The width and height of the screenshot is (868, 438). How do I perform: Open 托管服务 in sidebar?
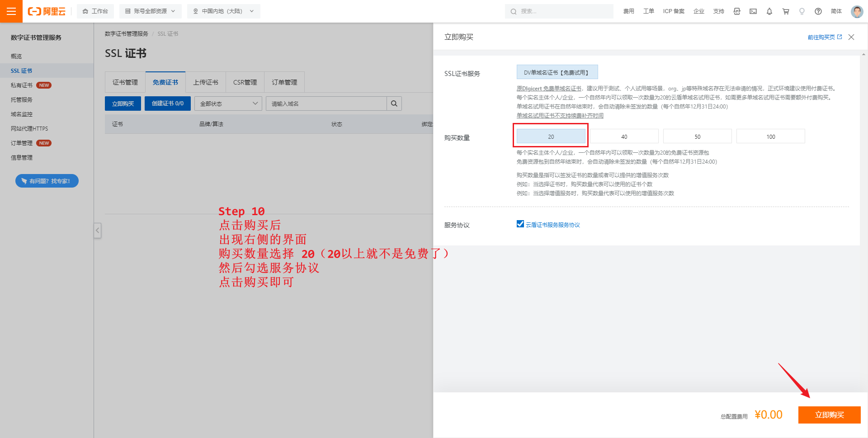point(22,99)
